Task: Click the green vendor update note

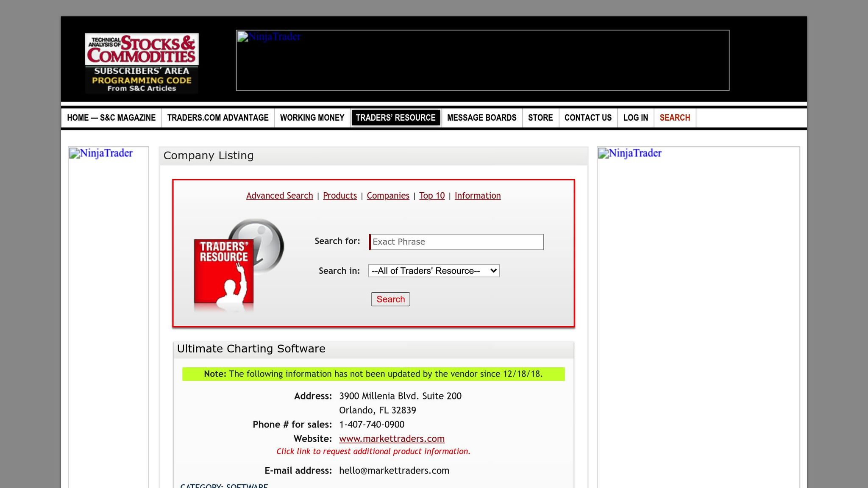Action: coord(373,374)
